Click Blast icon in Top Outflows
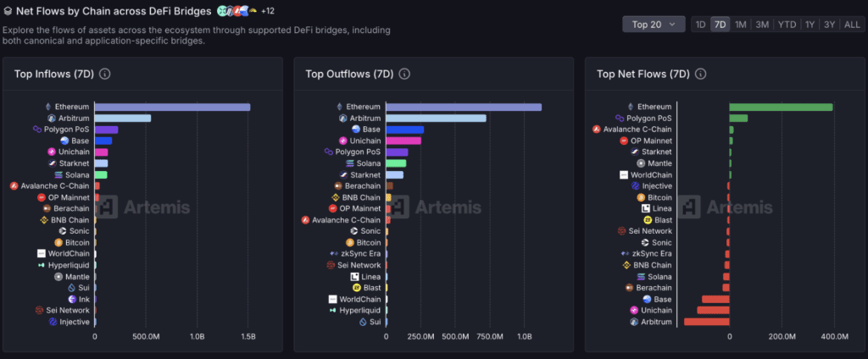868x359 pixels. [x=356, y=288]
